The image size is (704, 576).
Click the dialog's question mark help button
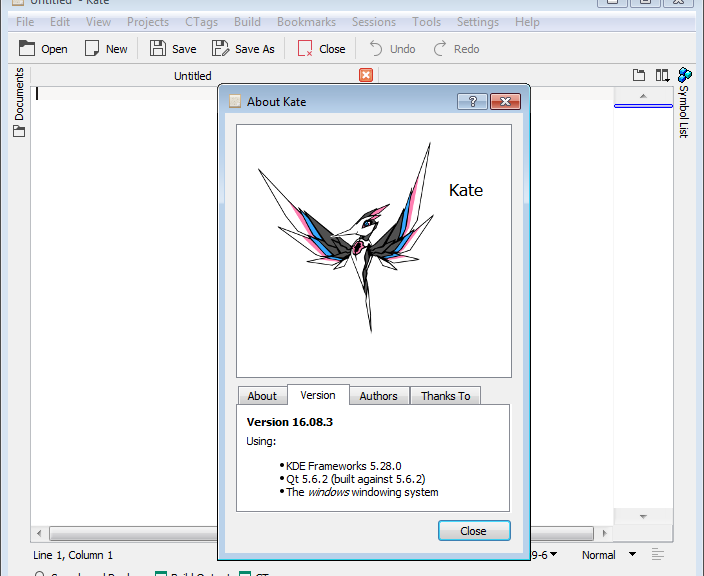click(471, 101)
